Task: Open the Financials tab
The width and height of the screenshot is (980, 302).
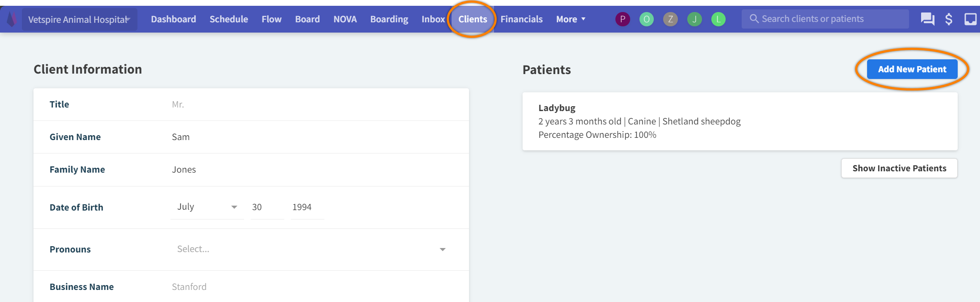Action: pyautogui.click(x=521, y=19)
